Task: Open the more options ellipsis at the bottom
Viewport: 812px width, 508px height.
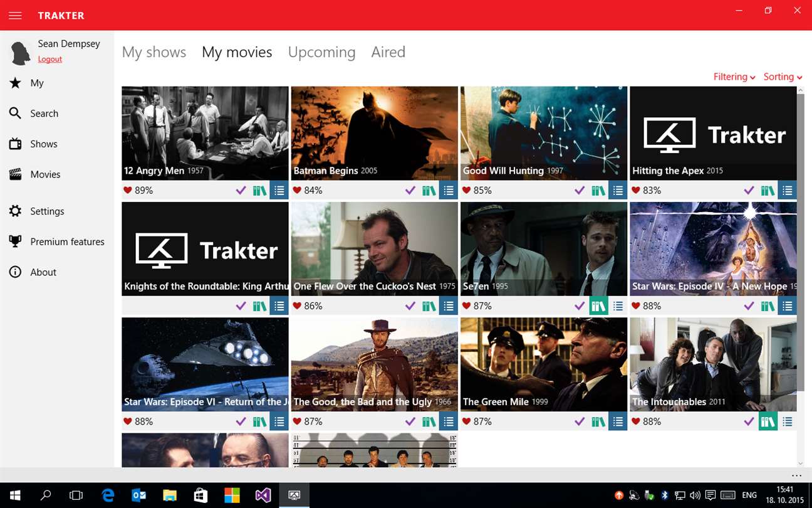Action: (x=796, y=475)
